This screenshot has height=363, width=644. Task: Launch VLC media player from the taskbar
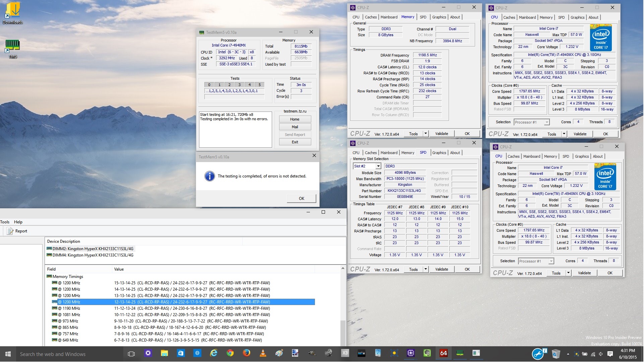[263, 354]
